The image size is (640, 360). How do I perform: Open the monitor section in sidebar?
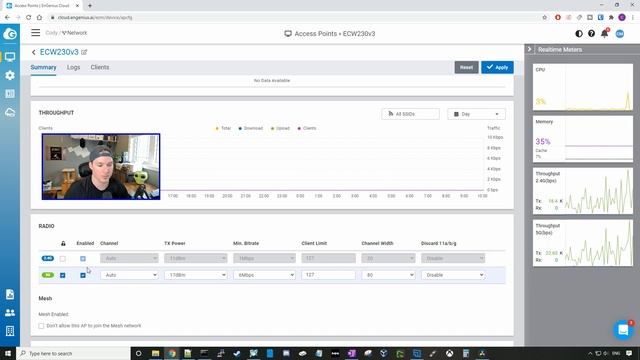(x=10, y=57)
